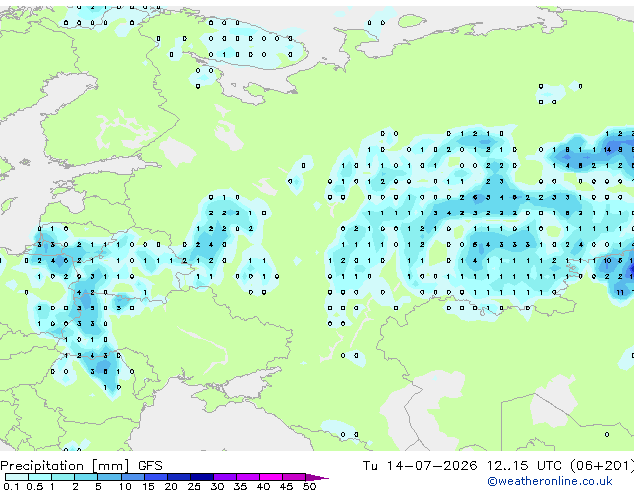Click the '25' legend scale label
Screen dimensions: 634x490
click(194, 486)
